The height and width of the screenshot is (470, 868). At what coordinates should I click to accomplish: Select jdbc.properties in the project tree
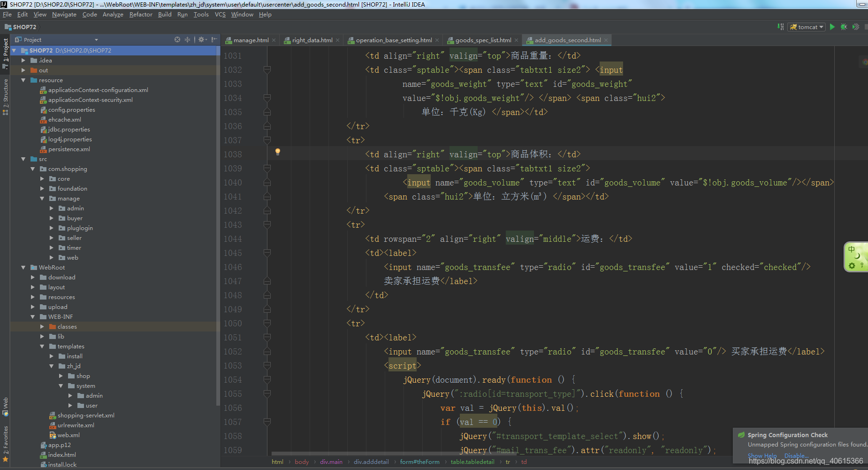pyautogui.click(x=69, y=129)
